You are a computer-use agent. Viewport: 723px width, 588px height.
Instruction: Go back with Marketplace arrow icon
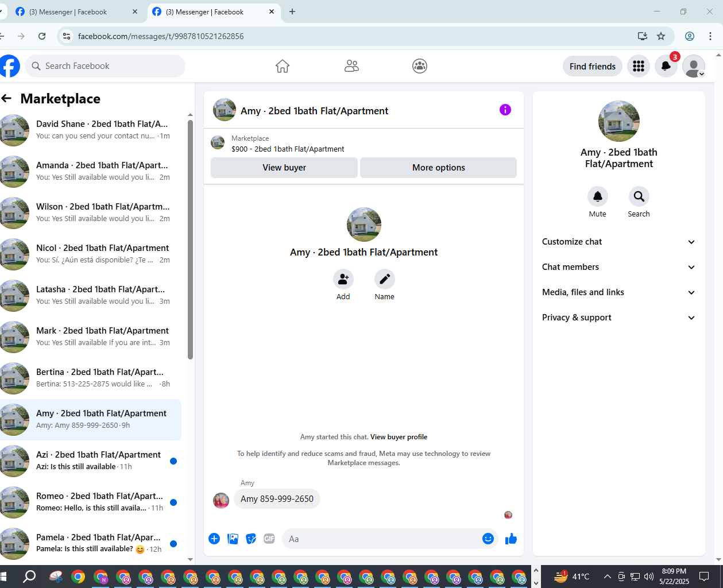[x=6, y=98]
